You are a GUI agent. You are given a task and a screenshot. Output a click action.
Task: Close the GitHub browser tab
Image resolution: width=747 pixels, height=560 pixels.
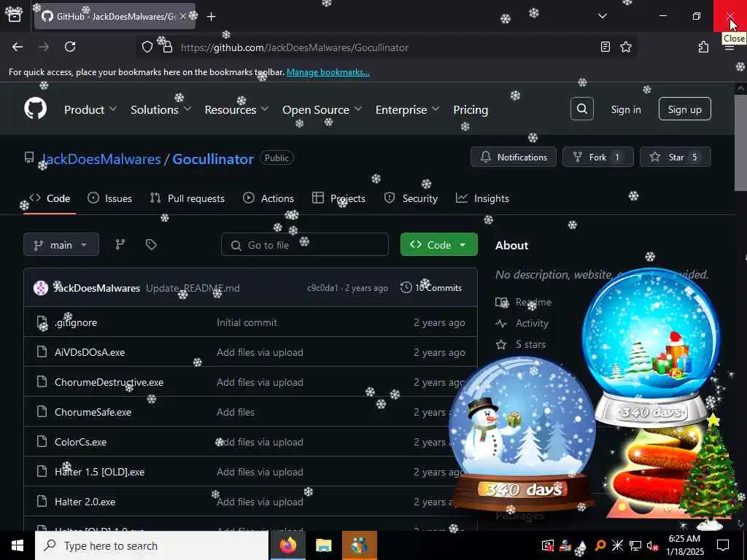click(x=183, y=16)
